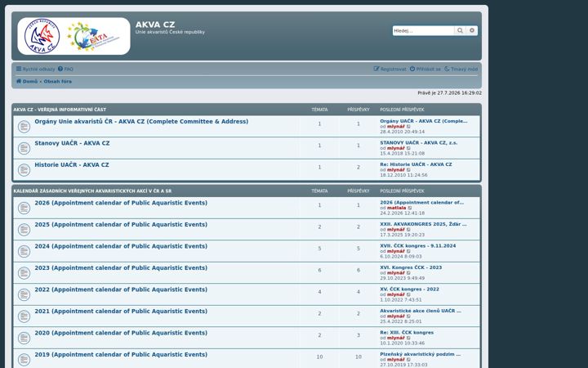View latest post icon beside matlala
This screenshot has height=368, width=588.
click(x=410, y=208)
